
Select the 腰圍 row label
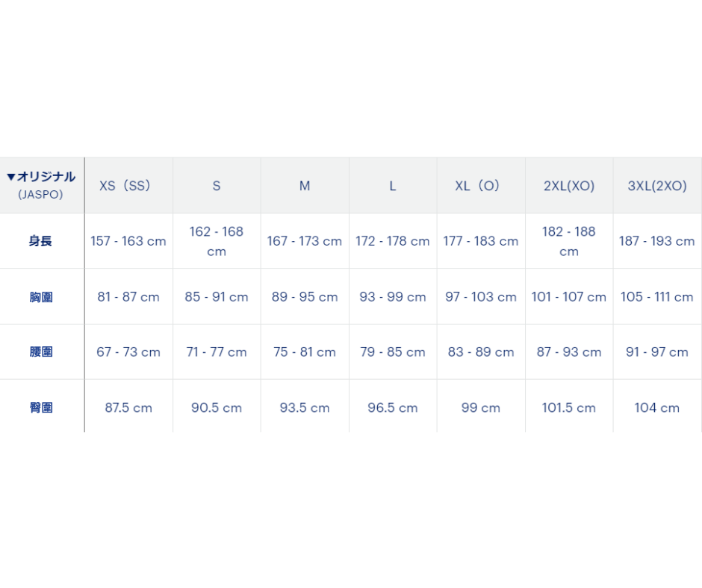tap(41, 351)
